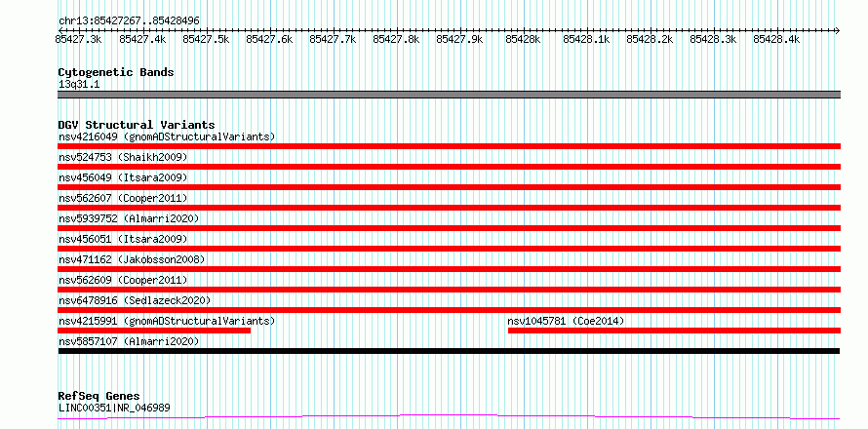868x429 pixels.
Task: Select nsv5857107 (Almarri2020) variant label
Action: click(129, 341)
